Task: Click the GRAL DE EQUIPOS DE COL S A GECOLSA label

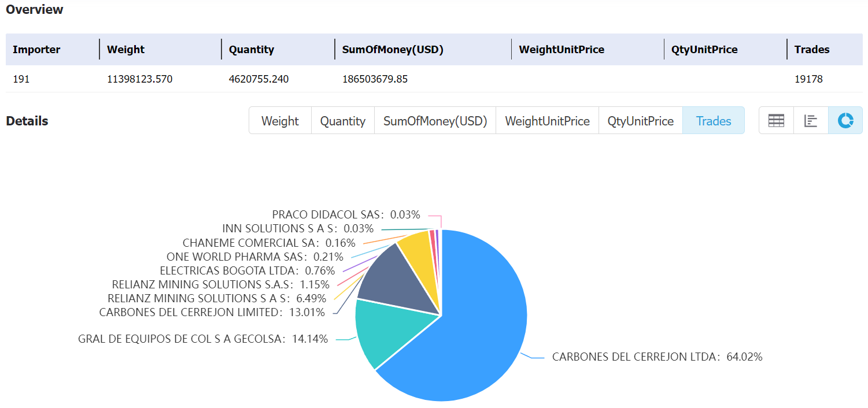Action: pos(203,339)
